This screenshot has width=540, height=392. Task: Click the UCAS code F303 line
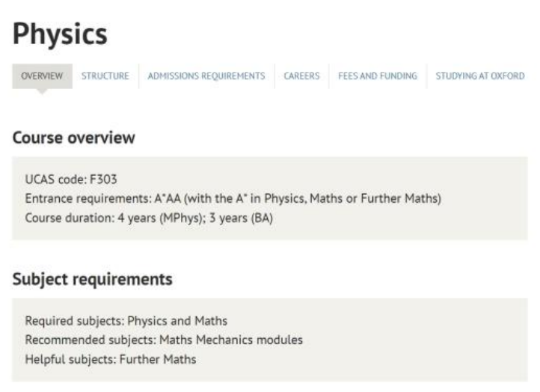[71, 180]
